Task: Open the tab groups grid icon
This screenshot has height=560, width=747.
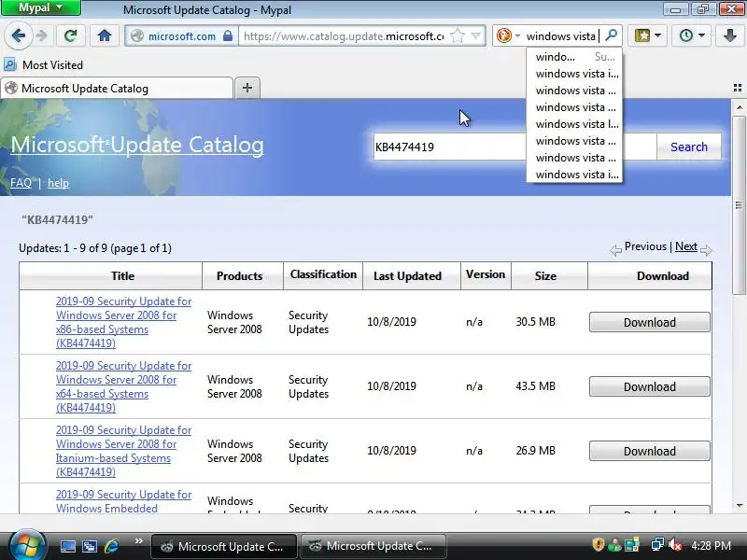Action: [738, 88]
